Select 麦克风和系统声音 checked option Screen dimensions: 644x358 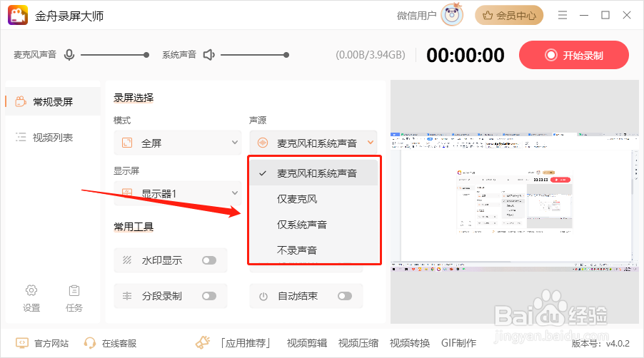click(313, 173)
